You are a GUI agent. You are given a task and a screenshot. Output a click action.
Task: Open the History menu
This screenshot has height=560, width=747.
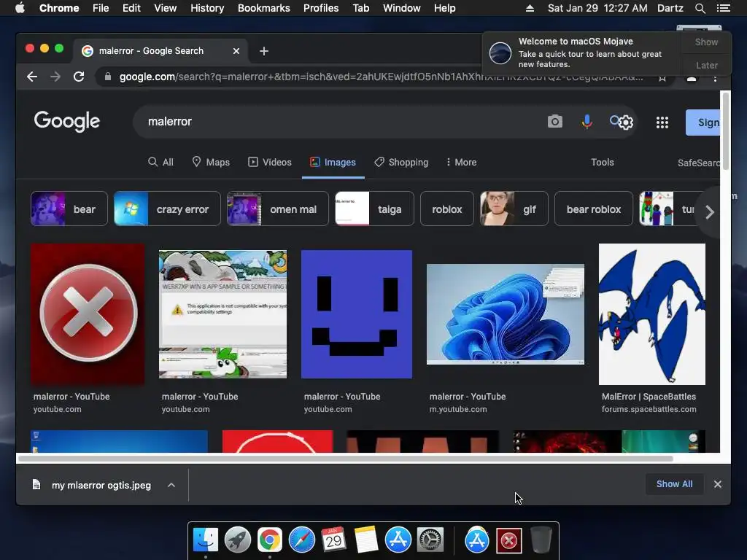point(206,8)
